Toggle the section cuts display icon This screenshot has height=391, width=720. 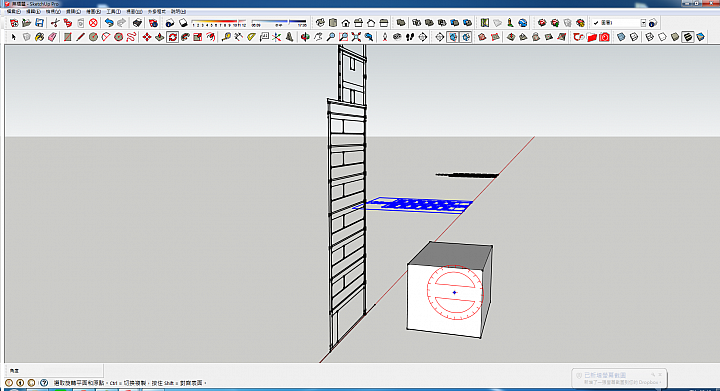pyautogui.click(x=466, y=37)
